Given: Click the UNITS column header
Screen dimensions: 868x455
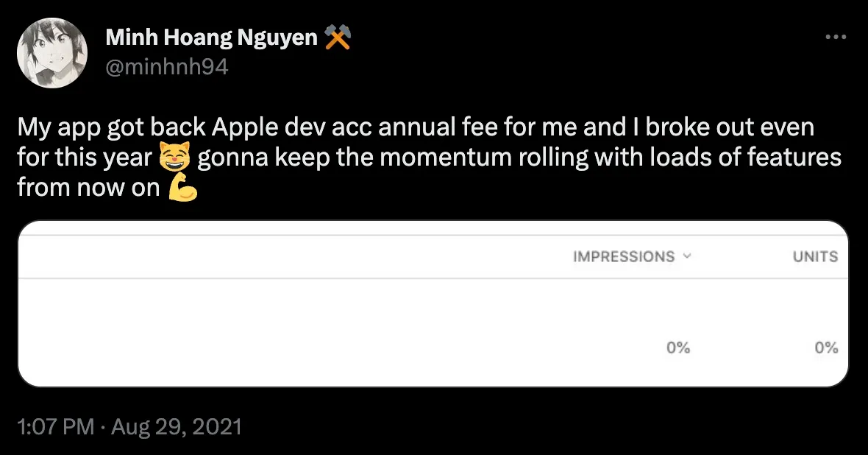Looking at the screenshot, I should point(815,257).
